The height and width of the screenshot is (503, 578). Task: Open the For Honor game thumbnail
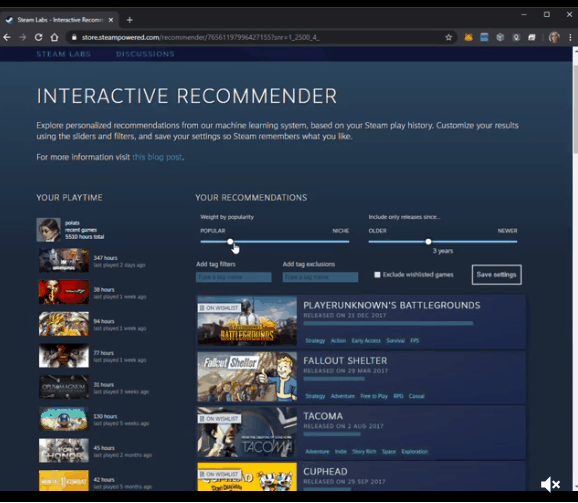tap(64, 450)
